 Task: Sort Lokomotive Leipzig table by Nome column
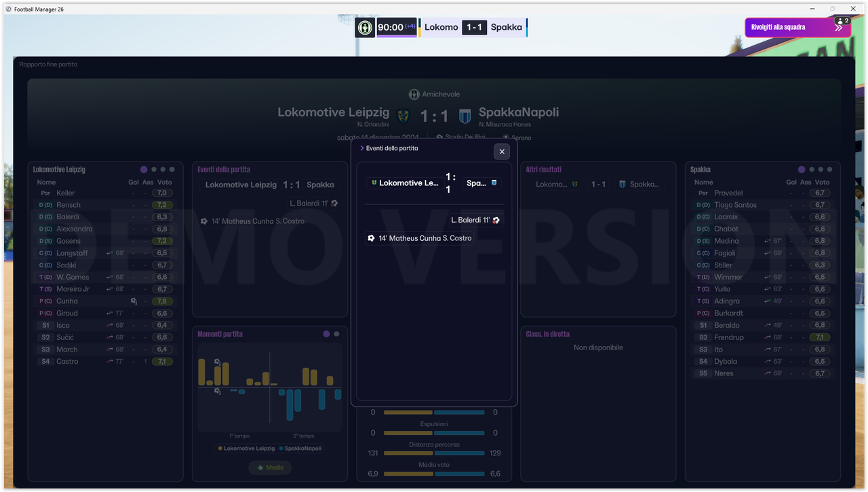(46, 183)
